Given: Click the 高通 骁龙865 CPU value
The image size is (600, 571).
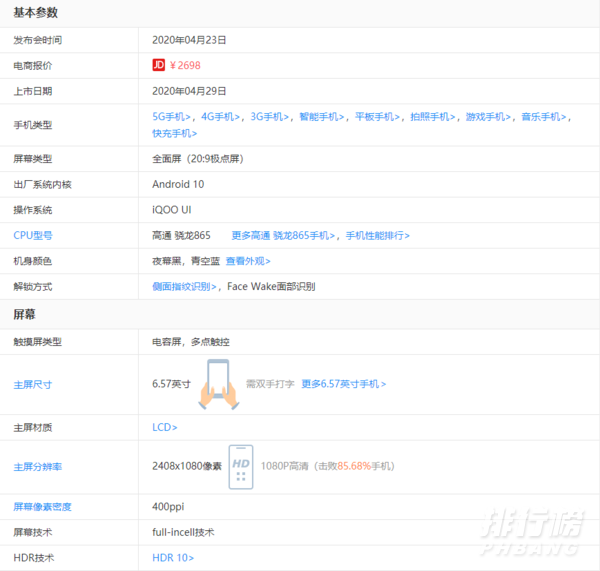Looking at the screenshot, I should click(x=181, y=235).
